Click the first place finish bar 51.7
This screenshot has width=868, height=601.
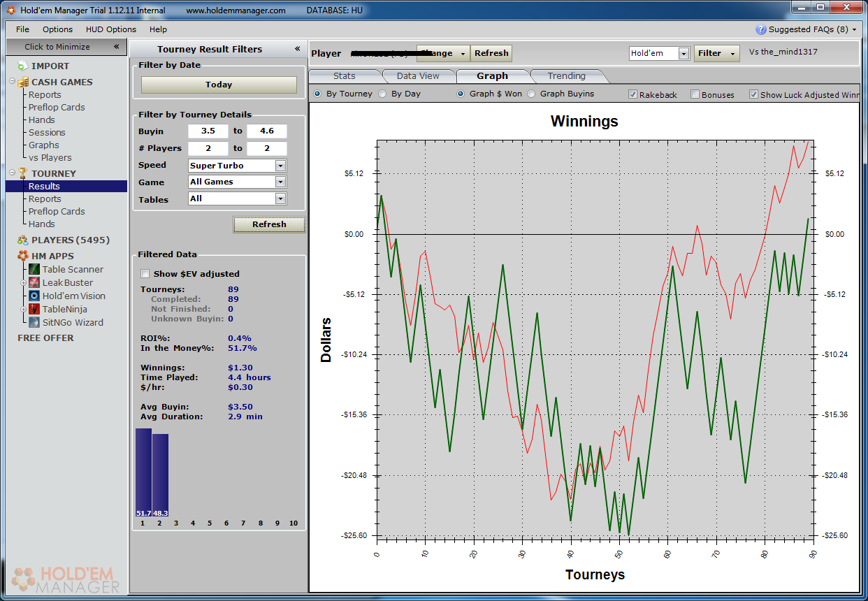point(143,472)
